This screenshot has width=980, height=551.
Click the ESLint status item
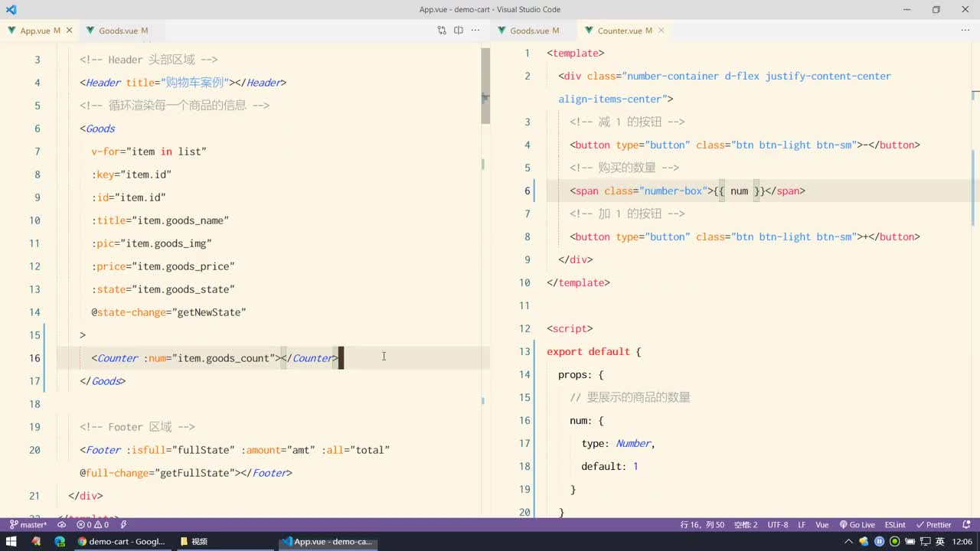895,525
